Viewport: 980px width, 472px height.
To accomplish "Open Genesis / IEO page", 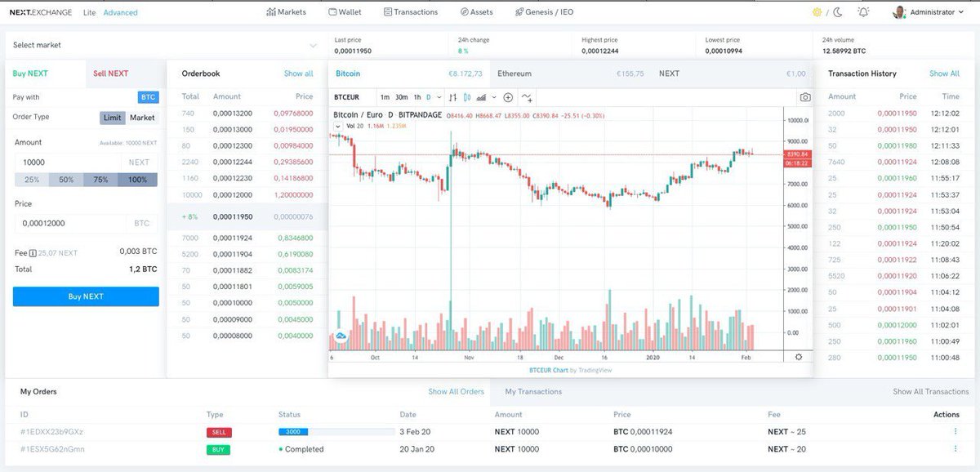I will pos(544,12).
